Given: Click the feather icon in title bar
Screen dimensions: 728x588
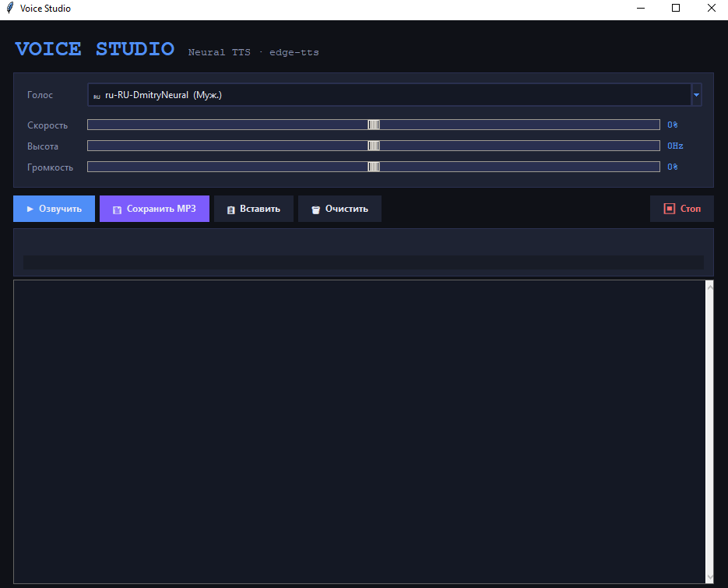Looking at the screenshot, I should (x=10, y=8).
